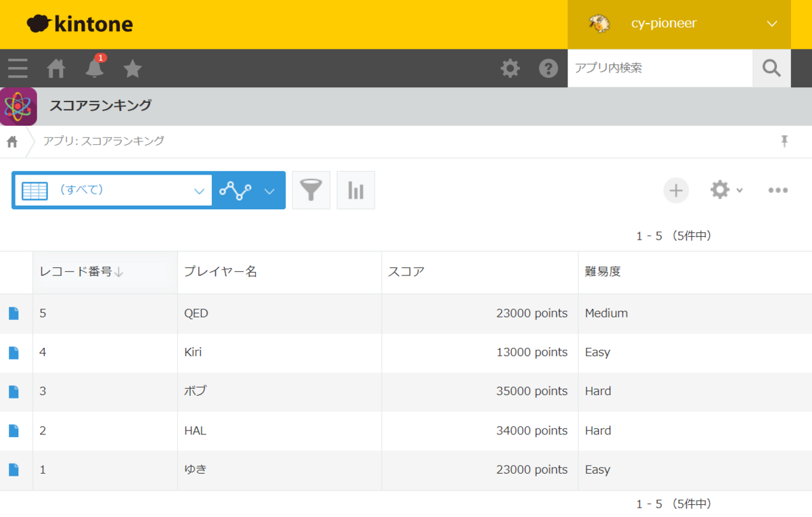Click the search magnifier button

(771, 68)
